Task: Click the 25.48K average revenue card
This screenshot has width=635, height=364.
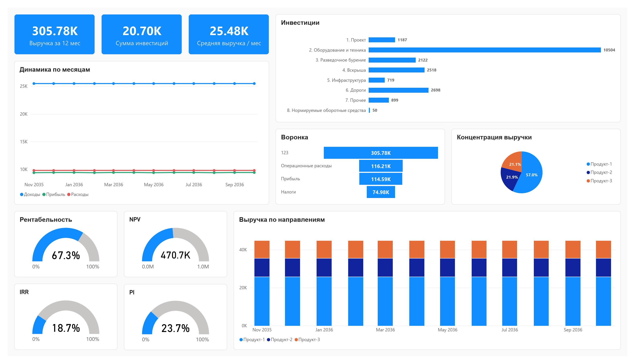Action: [229, 34]
